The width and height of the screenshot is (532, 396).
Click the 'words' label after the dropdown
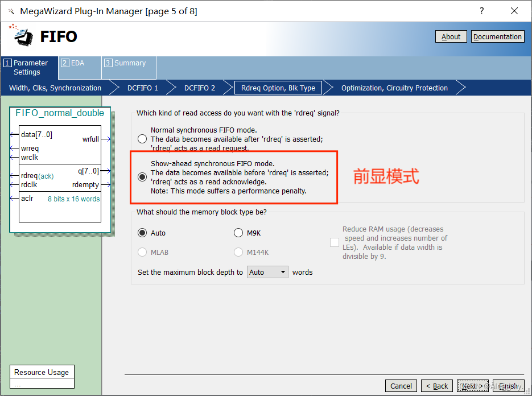(302, 272)
